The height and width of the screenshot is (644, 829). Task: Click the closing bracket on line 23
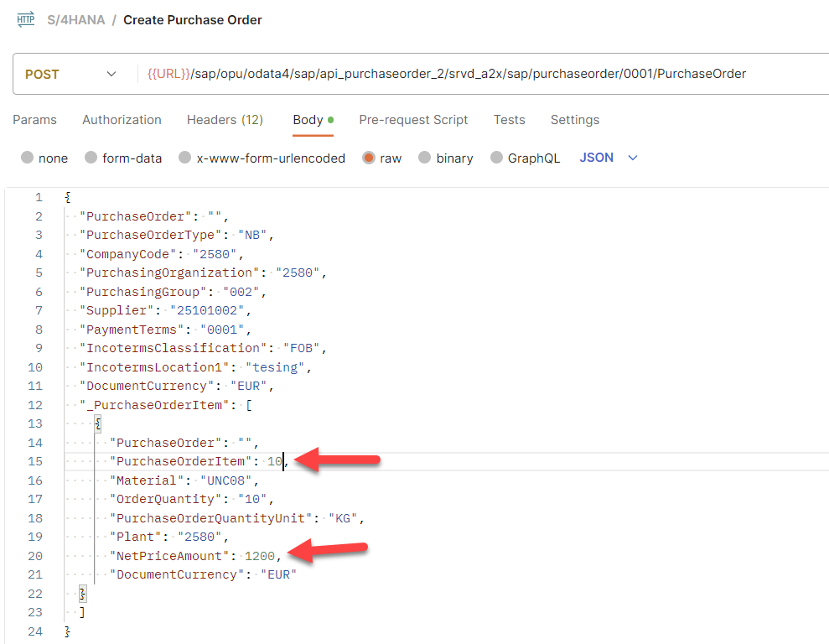click(x=82, y=612)
